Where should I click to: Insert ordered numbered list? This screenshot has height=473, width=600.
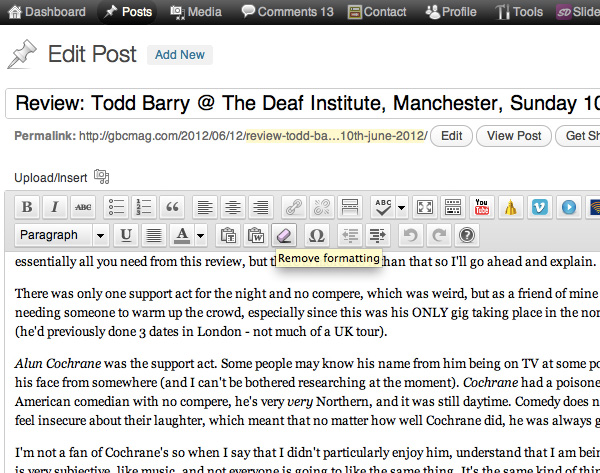[144, 207]
